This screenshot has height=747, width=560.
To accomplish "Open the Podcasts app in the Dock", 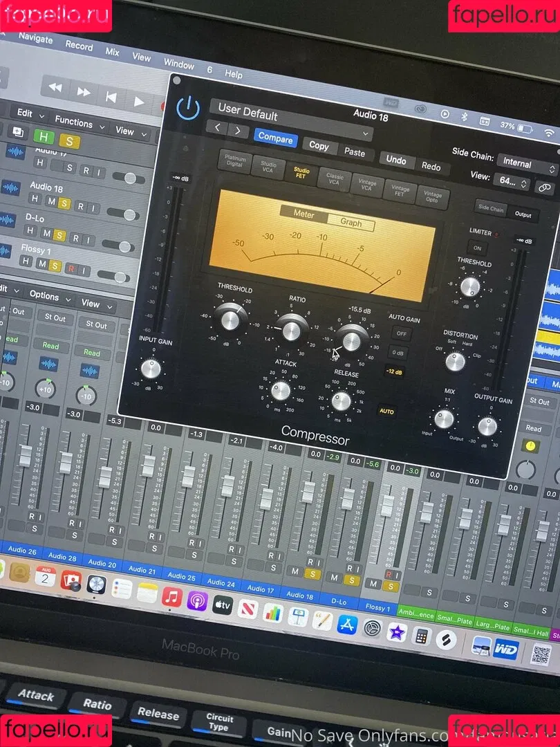I will pos(197,601).
